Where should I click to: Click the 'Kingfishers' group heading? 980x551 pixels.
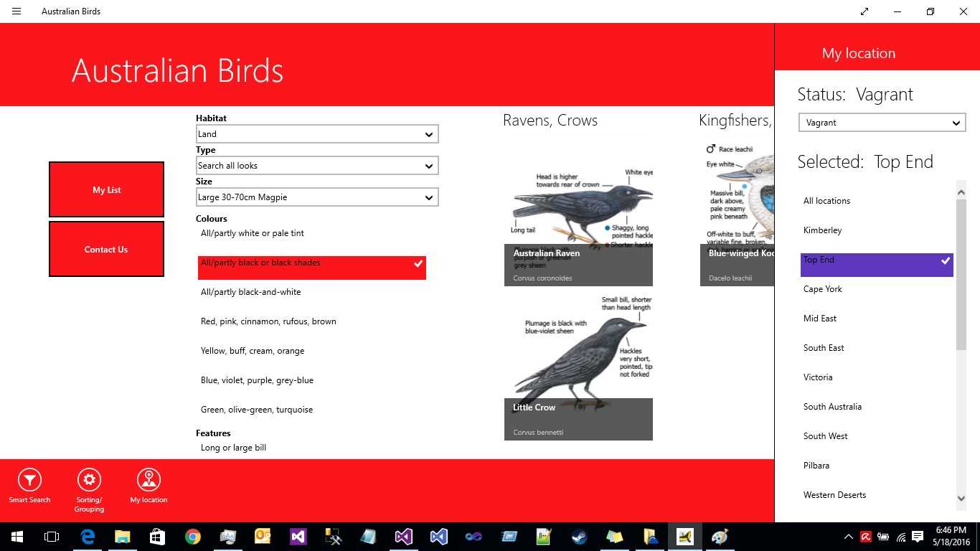[736, 121]
